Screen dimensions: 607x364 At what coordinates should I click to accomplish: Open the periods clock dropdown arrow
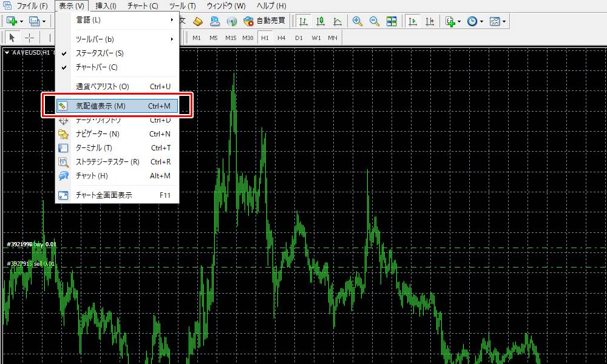click(x=481, y=21)
